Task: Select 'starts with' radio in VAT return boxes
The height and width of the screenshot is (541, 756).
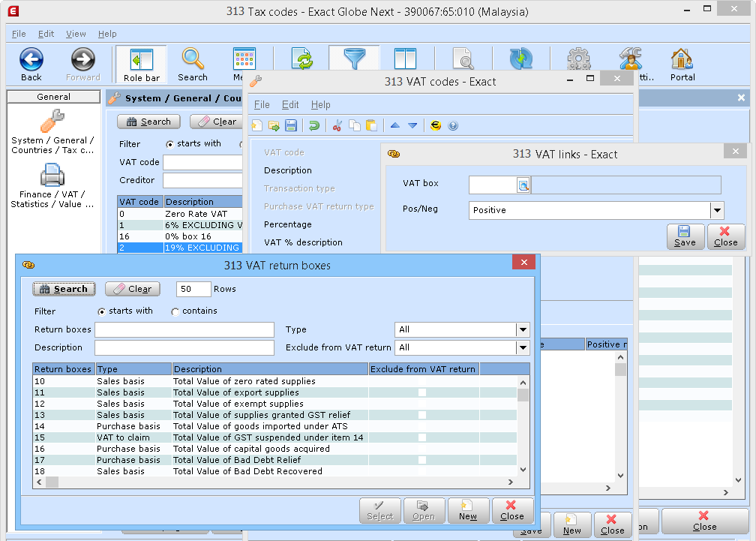Action: point(102,311)
